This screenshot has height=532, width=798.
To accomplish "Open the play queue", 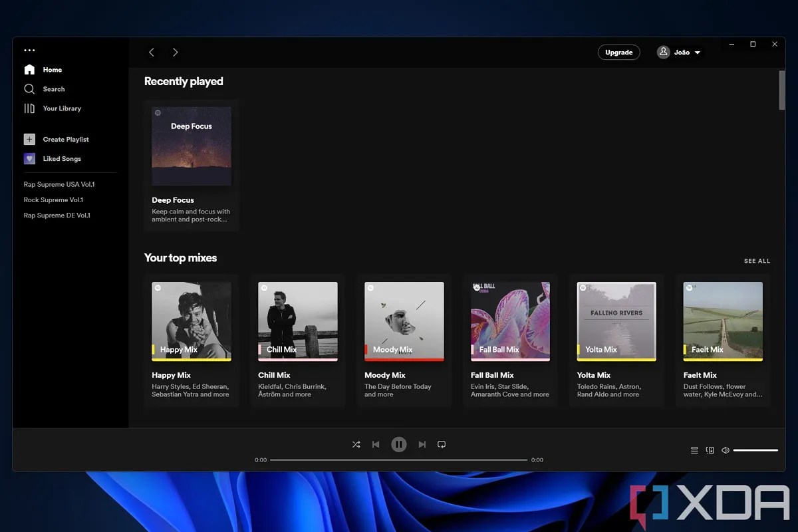I will tap(694, 450).
